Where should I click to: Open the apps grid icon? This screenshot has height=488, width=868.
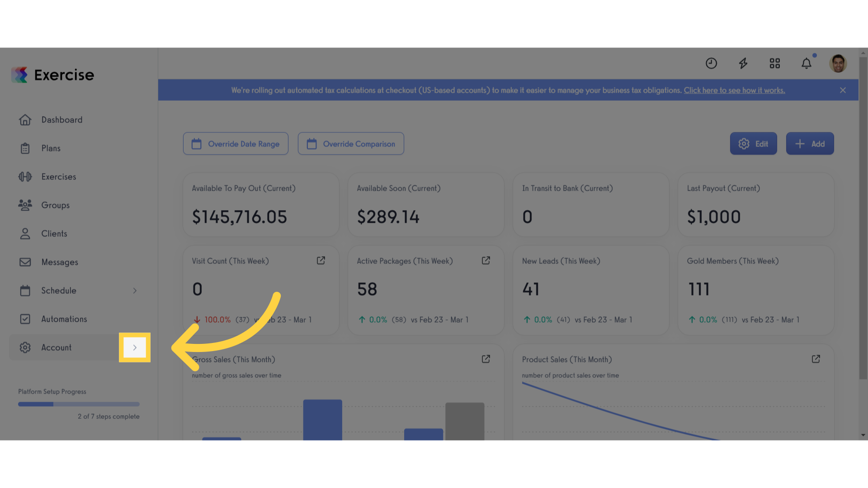click(x=775, y=63)
